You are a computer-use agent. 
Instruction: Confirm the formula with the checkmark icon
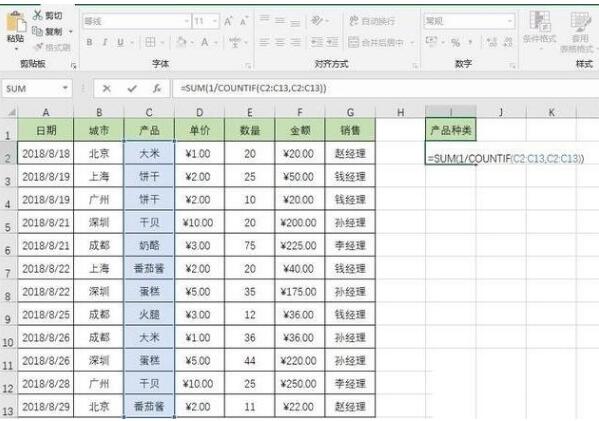point(132,89)
